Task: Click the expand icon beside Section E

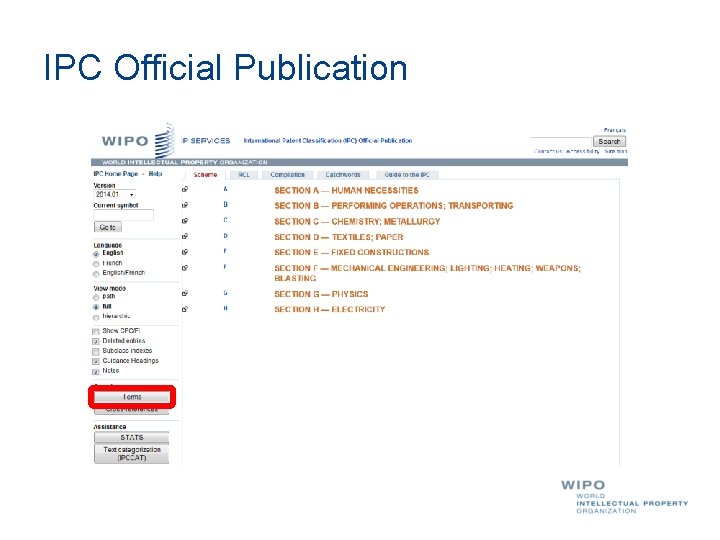Action: point(185,252)
